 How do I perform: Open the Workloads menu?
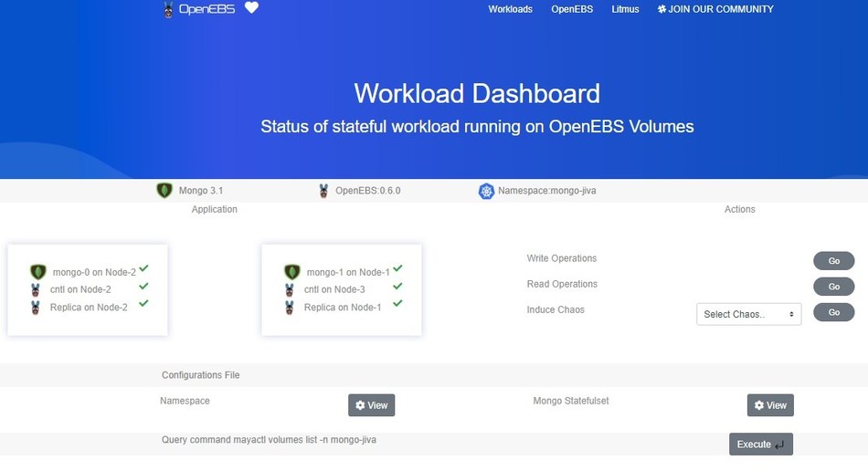point(510,9)
